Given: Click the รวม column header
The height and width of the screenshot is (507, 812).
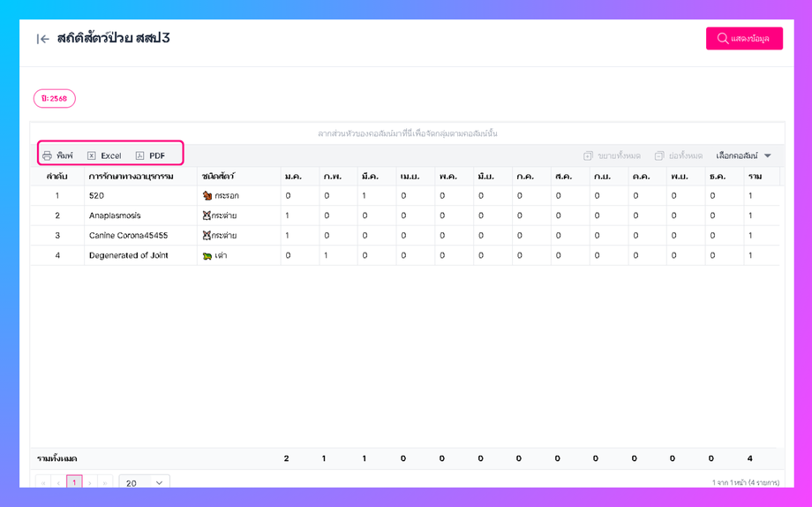Looking at the screenshot, I should [755, 177].
